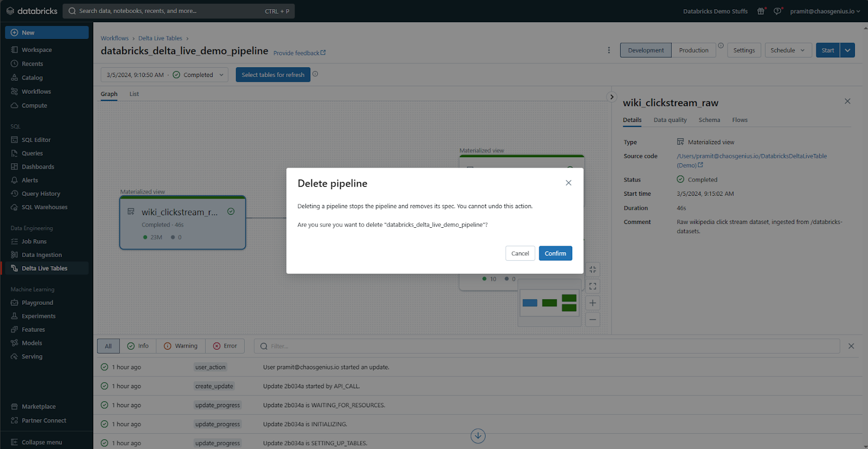Cancel the Delete pipeline dialog
This screenshot has height=449, width=868.
tap(520, 253)
